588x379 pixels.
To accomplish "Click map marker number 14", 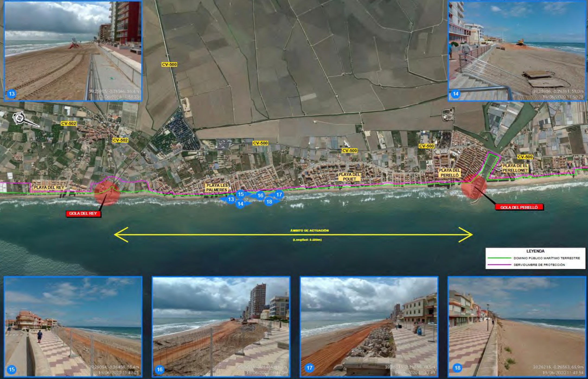I will coord(240,204).
